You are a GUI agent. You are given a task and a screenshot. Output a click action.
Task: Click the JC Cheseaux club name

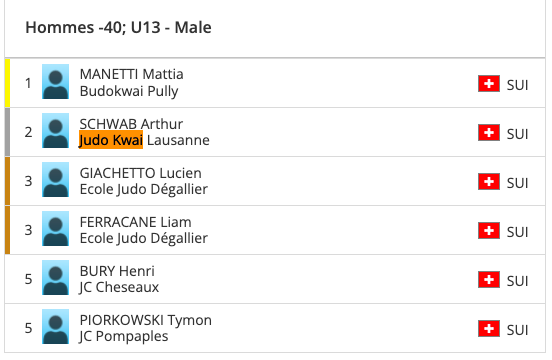coord(119,287)
